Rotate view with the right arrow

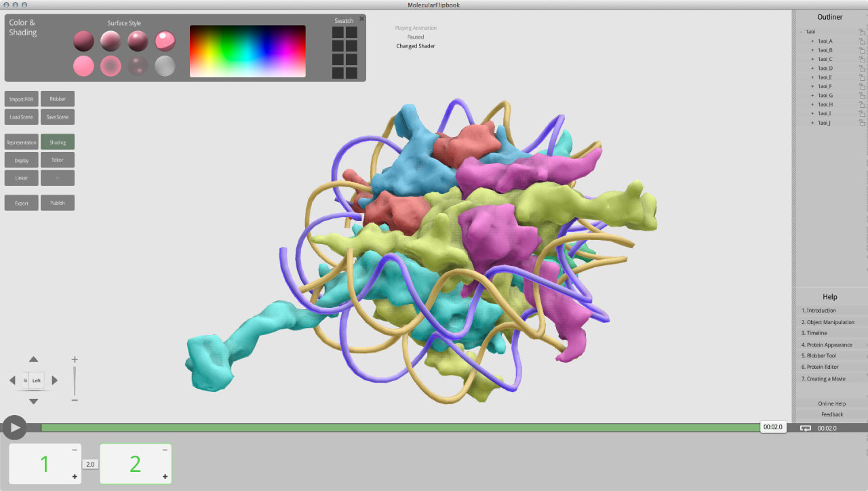pyautogui.click(x=55, y=380)
